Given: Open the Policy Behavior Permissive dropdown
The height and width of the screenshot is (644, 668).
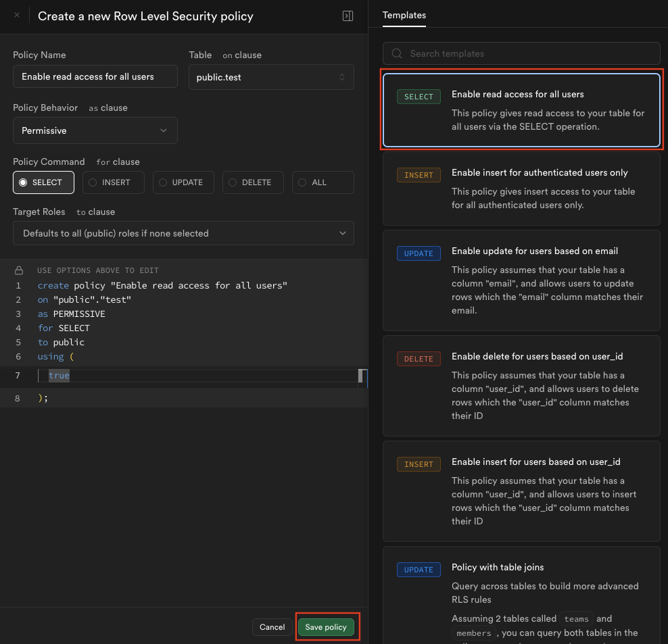Looking at the screenshot, I should [x=95, y=130].
